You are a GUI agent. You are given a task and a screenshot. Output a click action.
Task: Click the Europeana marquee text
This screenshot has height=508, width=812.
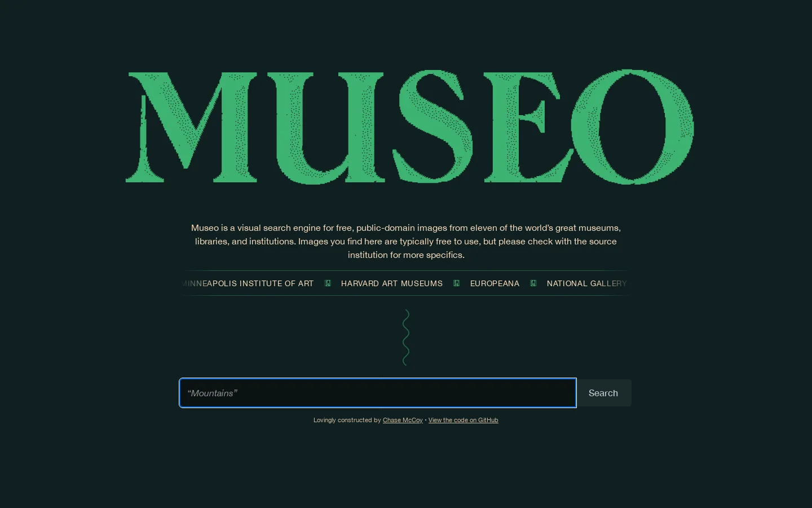495,283
